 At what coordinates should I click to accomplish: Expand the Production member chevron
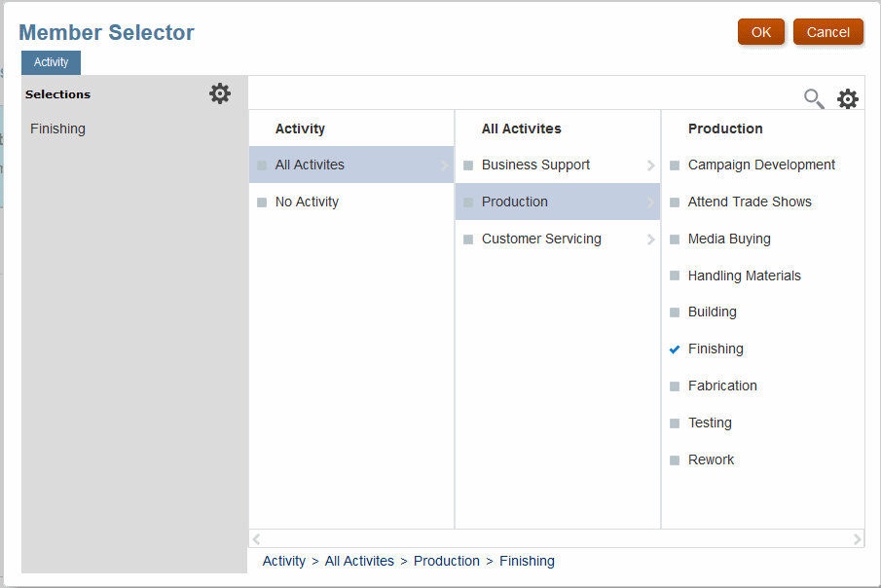pyautogui.click(x=651, y=202)
